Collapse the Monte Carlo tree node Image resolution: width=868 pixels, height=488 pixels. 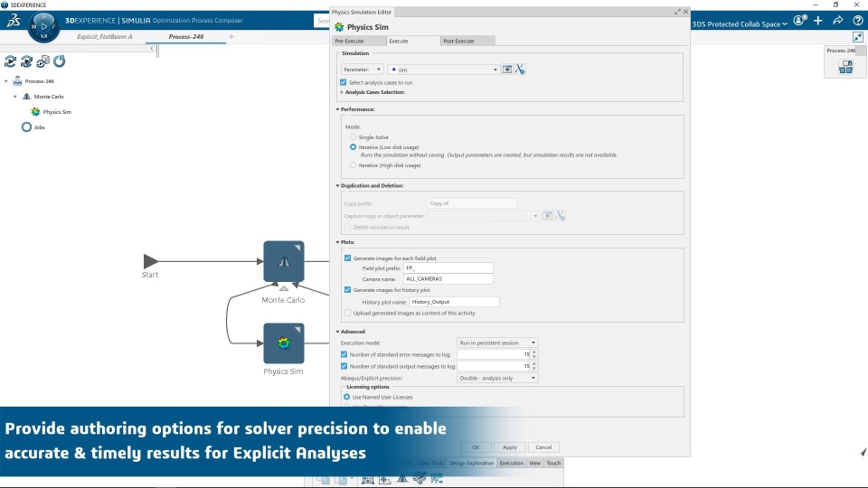click(15, 97)
